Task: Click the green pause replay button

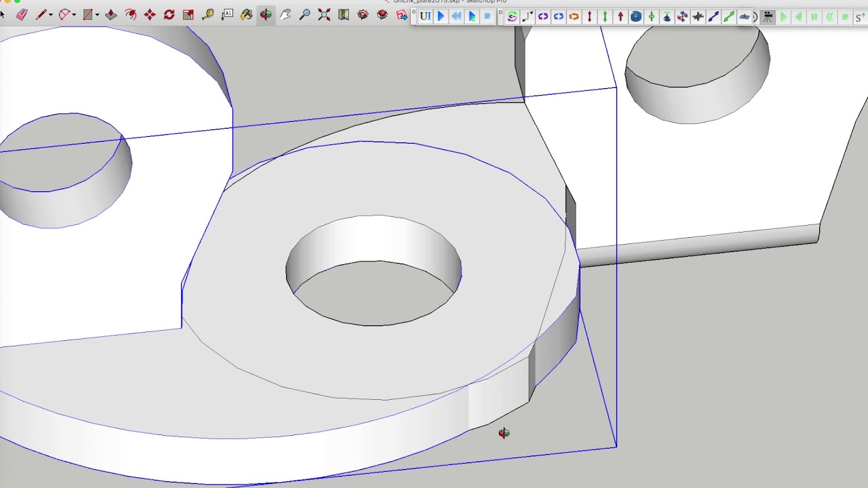Action: pos(814,17)
